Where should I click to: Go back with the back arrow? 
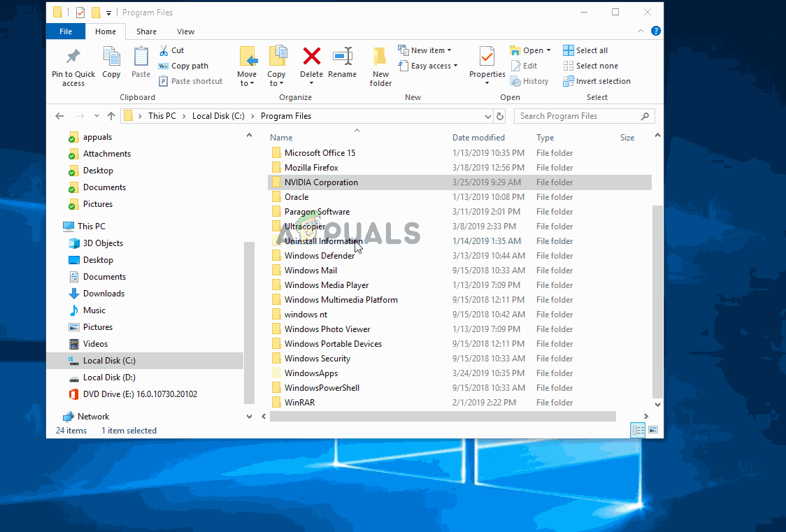[59, 116]
